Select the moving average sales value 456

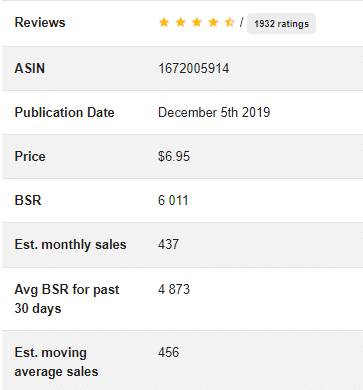point(168,353)
